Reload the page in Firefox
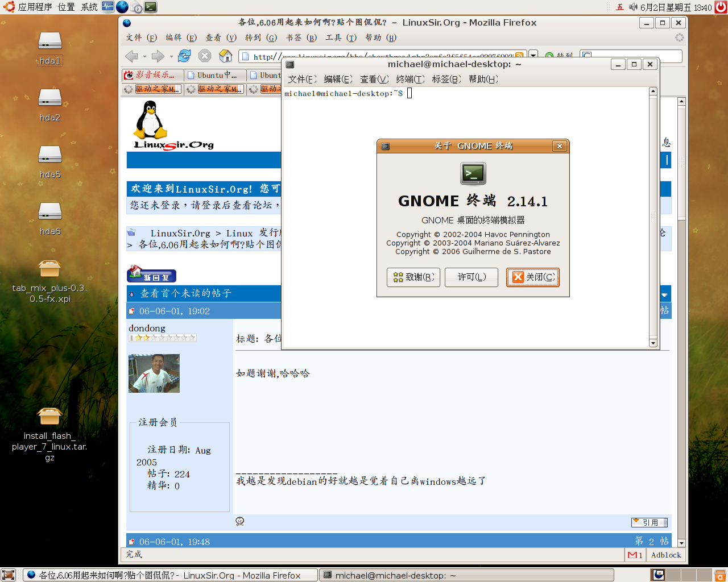The image size is (728, 582). [x=184, y=56]
